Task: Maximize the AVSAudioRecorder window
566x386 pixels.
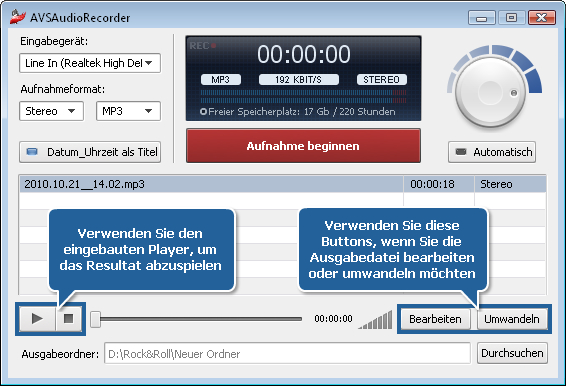Action: coord(511,17)
